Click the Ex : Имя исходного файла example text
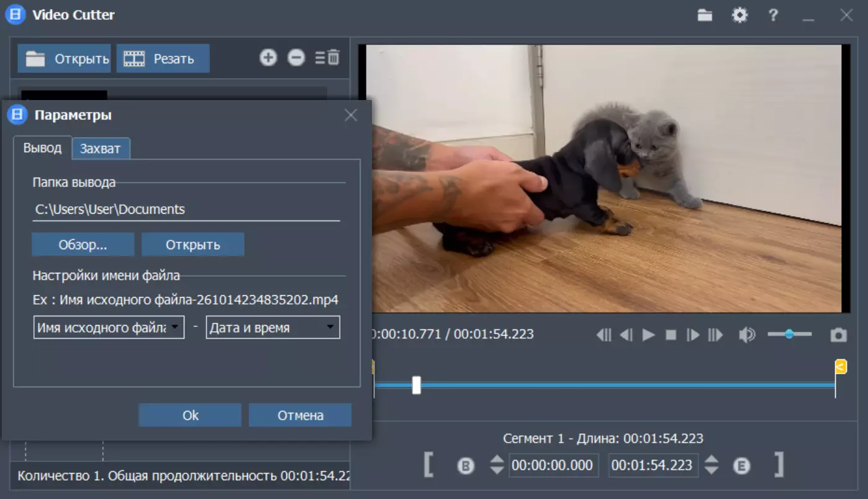This screenshot has width=868, height=499. (x=186, y=300)
